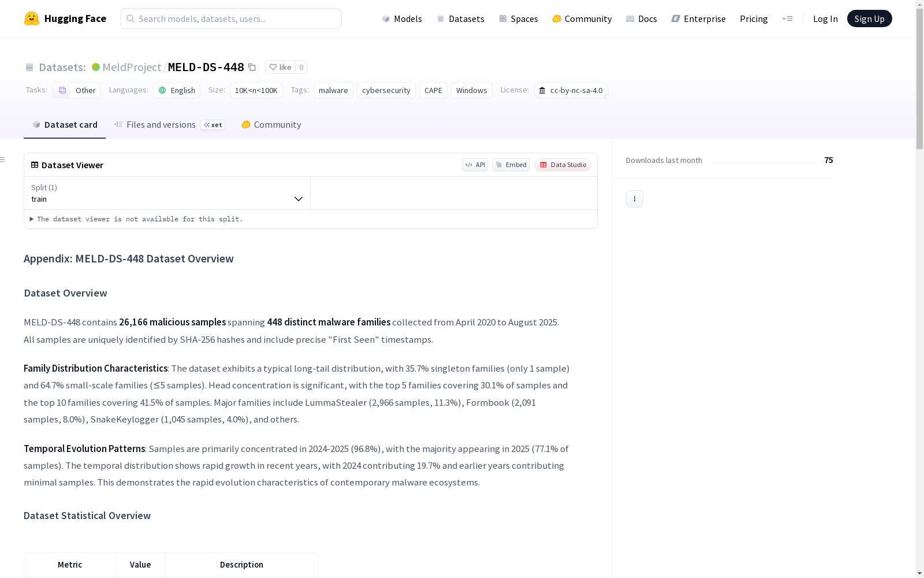This screenshot has width=924, height=578.
Task: Go to Community in top navigation
Action: pos(582,18)
